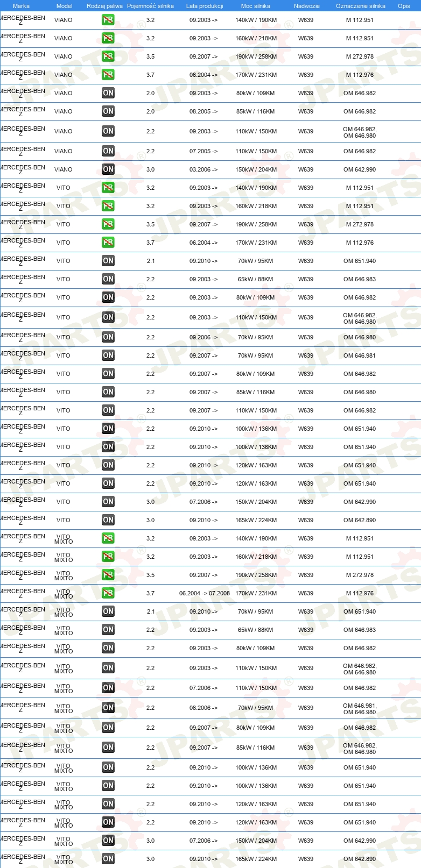Click the '06.2004 -> 07.2008' production years cell
The height and width of the screenshot is (868, 421).
(x=205, y=593)
